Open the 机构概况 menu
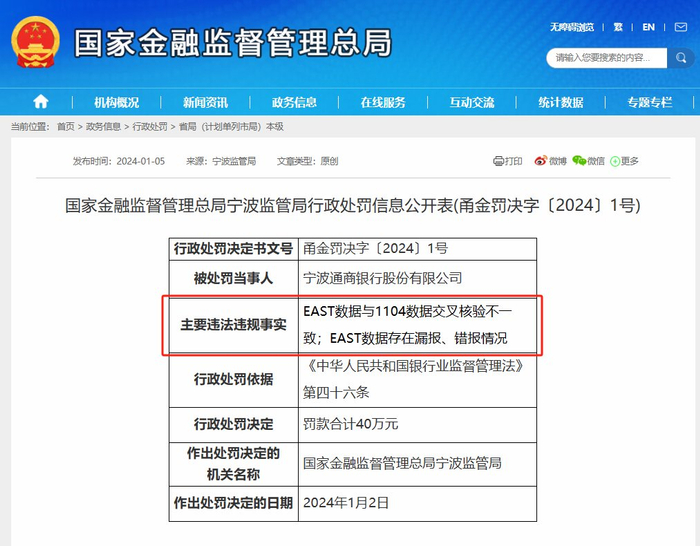 (117, 102)
